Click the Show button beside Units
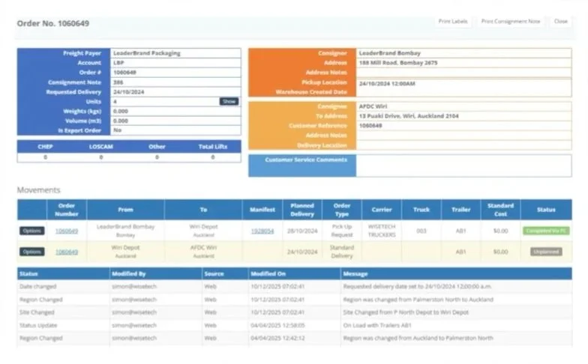 [x=229, y=102]
